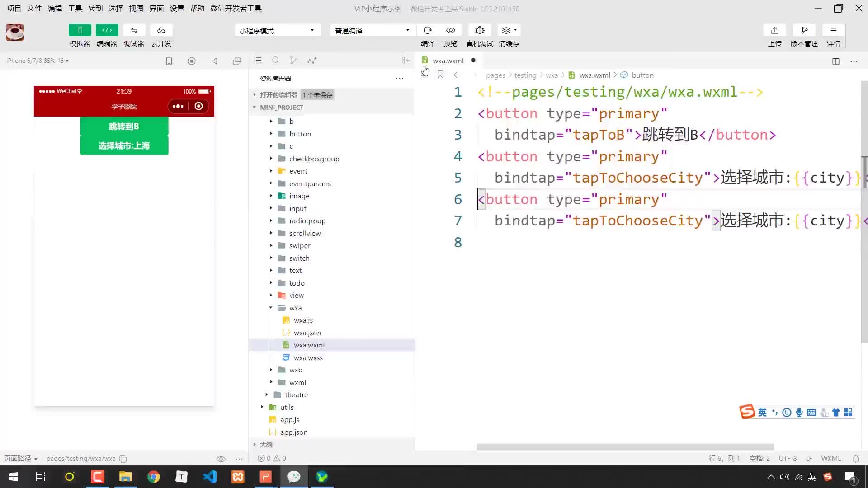The height and width of the screenshot is (488, 868).
Task: Detach the simulator window icon
Action: (237, 61)
